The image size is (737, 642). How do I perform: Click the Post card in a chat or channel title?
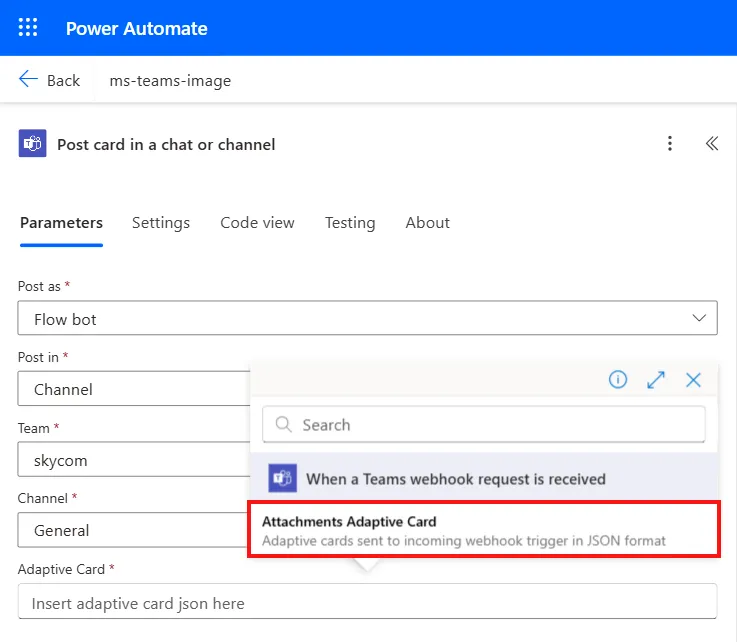coord(166,144)
